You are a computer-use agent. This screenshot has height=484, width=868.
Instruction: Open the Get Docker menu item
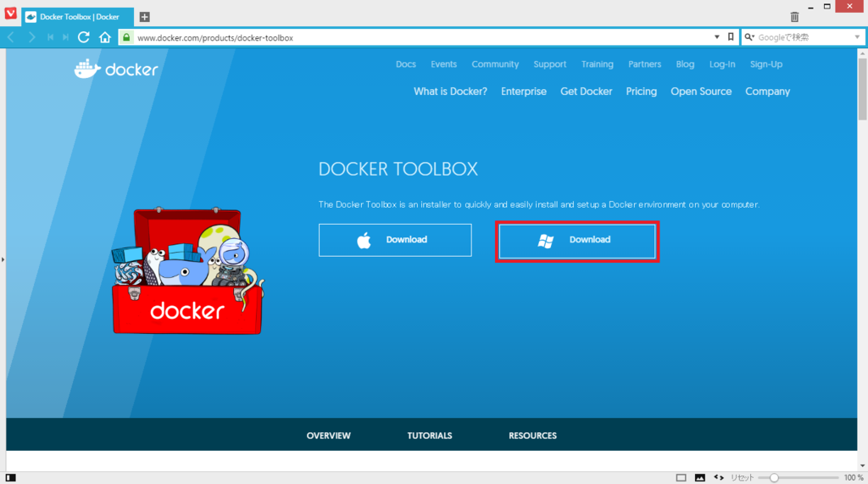(x=587, y=92)
